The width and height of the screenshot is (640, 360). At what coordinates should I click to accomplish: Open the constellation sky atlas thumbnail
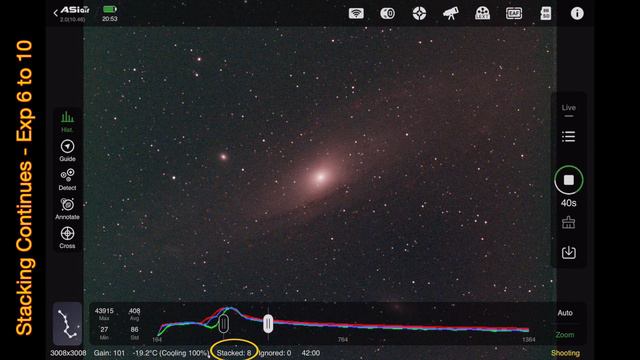pyautogui.click(x=67, y=324)
